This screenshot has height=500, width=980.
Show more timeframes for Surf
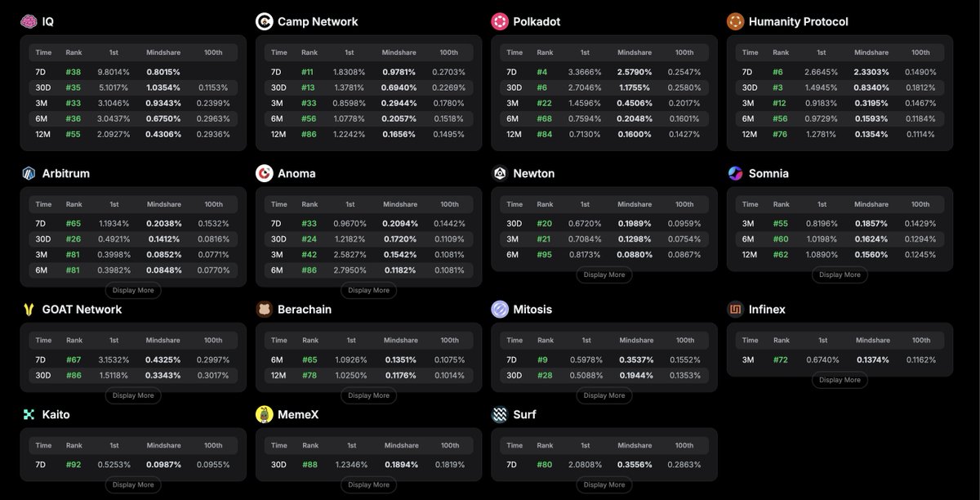point(604,484)
